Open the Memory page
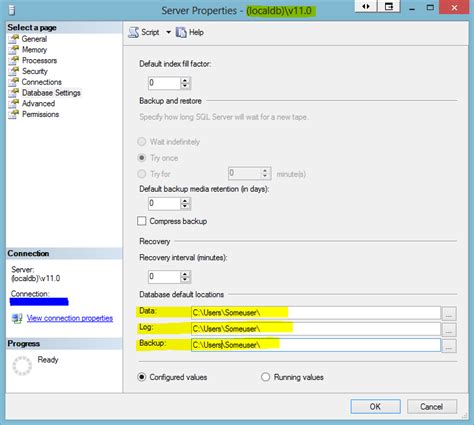 pyautogui.click(x=34, y=50)
